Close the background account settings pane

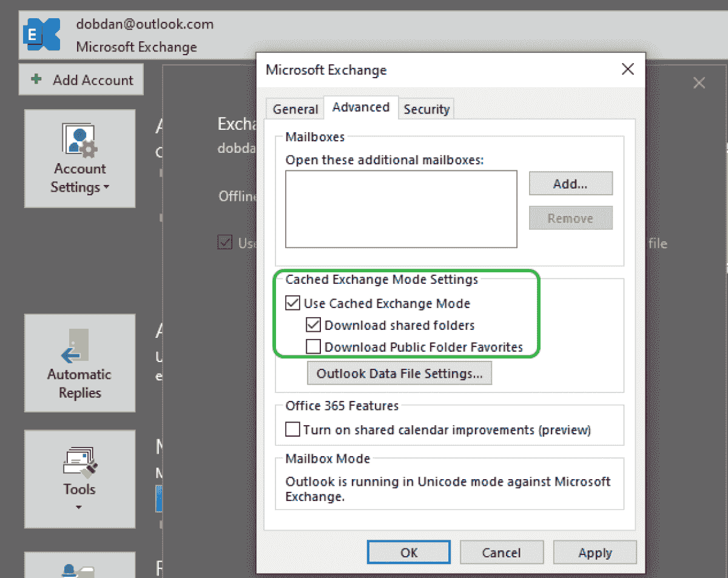tap(699, 83)
